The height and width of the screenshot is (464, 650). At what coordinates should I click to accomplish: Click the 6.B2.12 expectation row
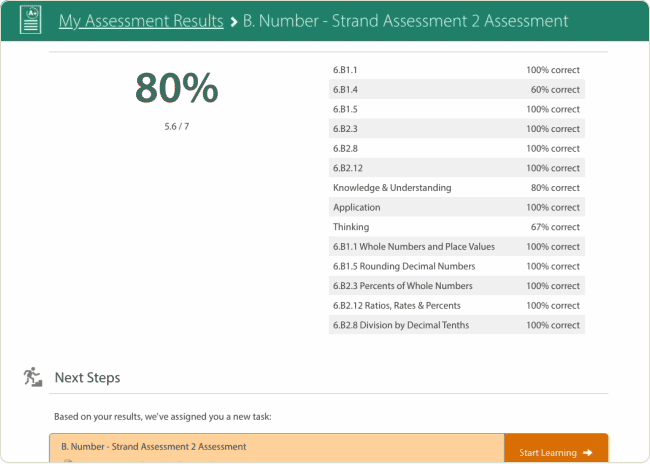click(x=456, y=168)
